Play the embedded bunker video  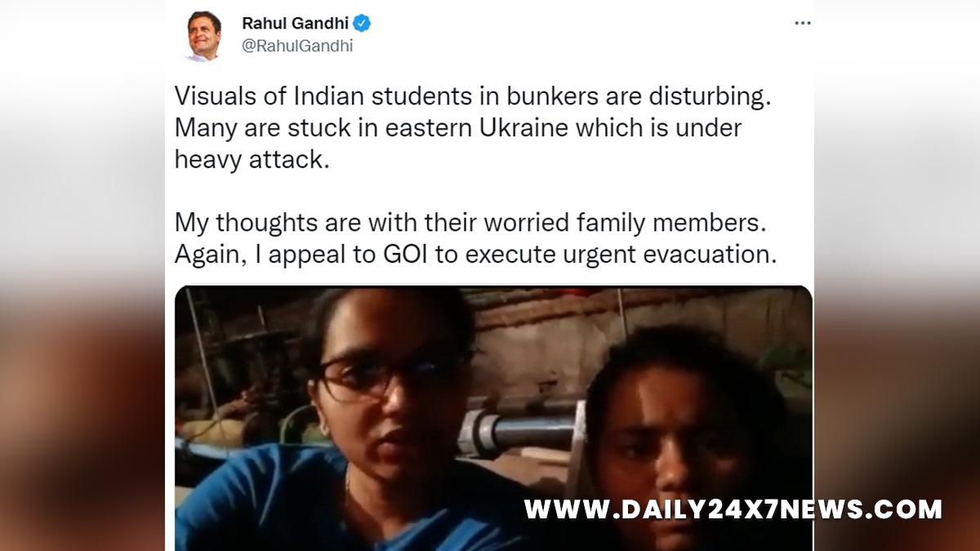pyautogui.click(x=494, y=418)
